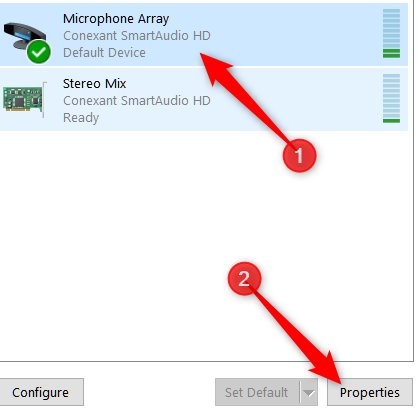
Task: Click Conexant SmartAudio HD under Microphone Array
Action: (137, 36)
